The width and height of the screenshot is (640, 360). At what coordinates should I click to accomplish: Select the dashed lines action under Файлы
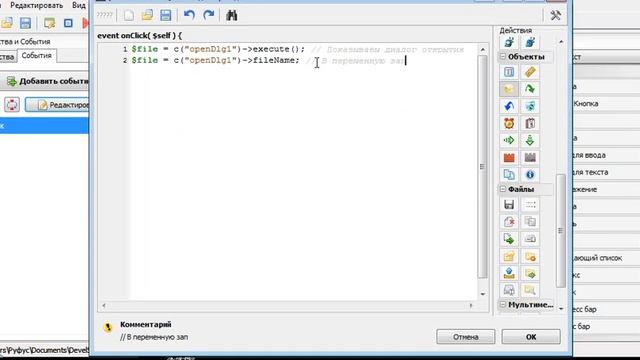530,205
